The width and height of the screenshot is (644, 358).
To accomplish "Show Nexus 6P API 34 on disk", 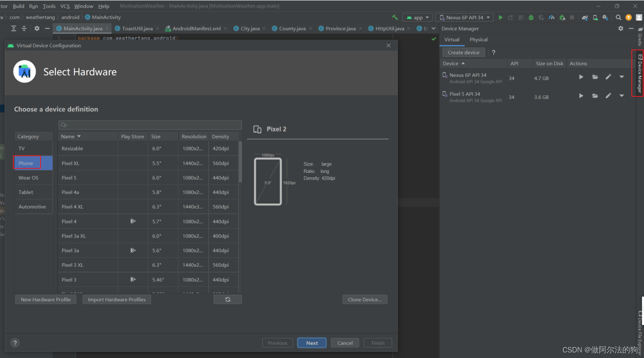I will (595, 77).
